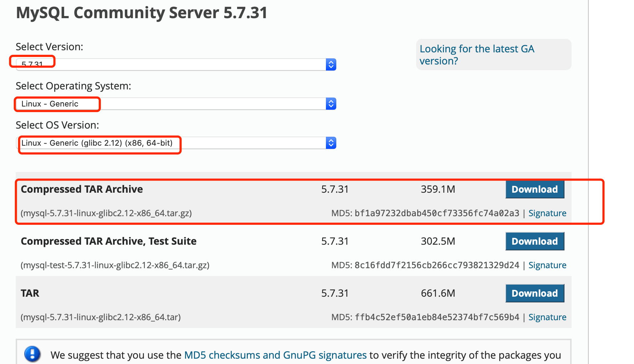Open Signature for the mysql-5.7.31 .tar file
The image size is (634, 364).
point(547,317)
